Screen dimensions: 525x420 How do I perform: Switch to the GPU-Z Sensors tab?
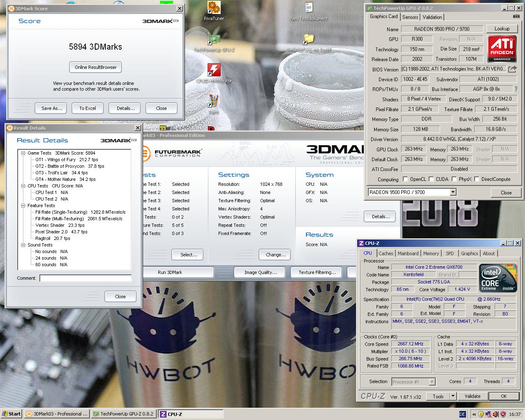(x=410, y=17)
